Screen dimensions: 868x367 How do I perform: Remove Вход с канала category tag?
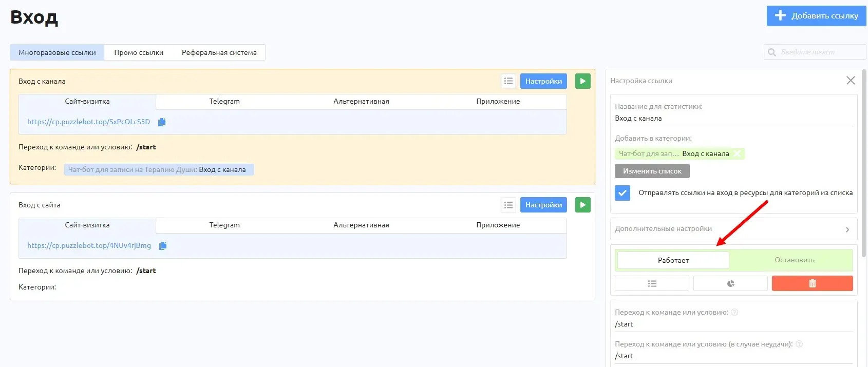point(738,153)
